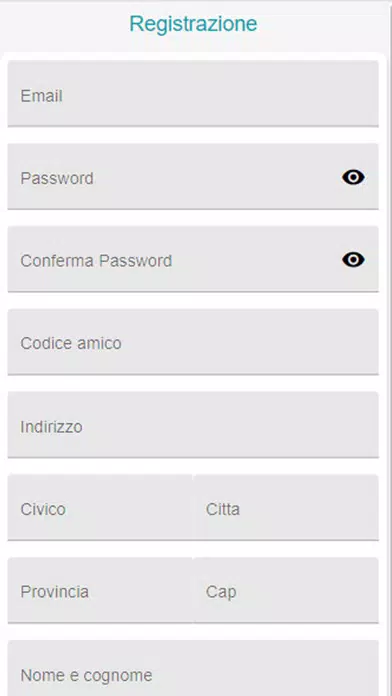Tap the Email placeholder label

pos(41,96)
